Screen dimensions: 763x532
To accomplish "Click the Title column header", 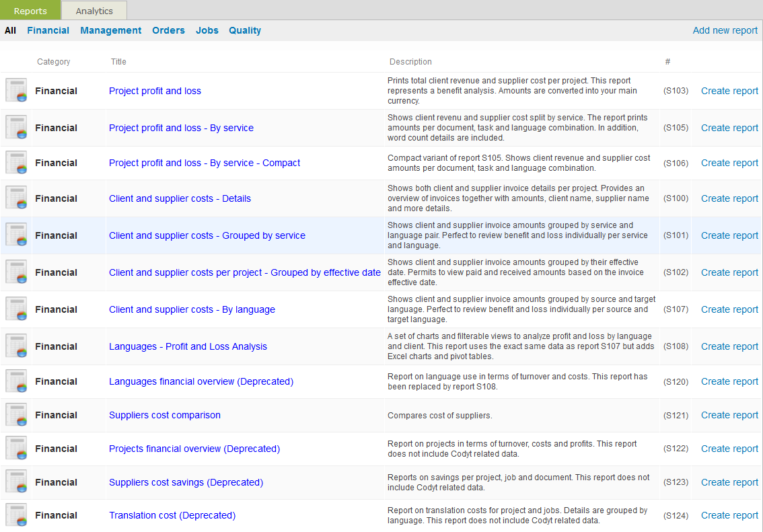I will [118, 62].
